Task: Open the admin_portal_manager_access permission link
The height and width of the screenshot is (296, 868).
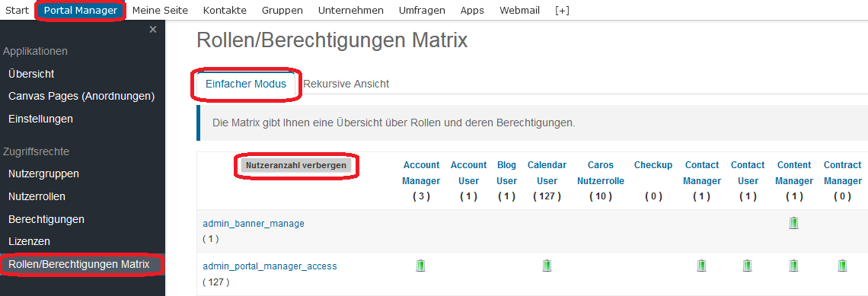Action: point(270,266)
